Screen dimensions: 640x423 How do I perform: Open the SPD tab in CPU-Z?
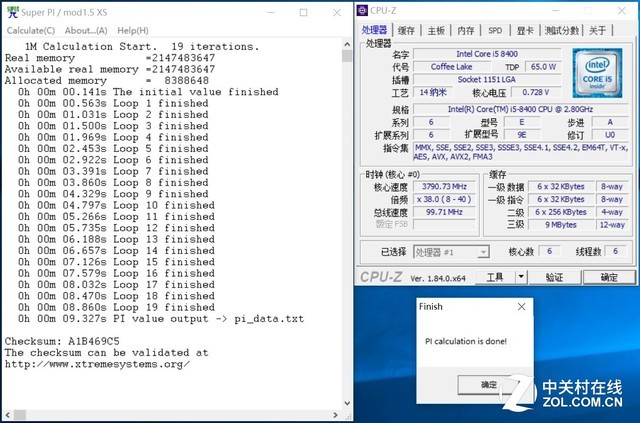[x=495, y=30]
